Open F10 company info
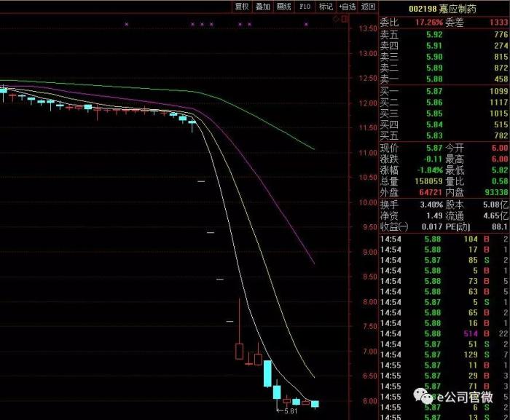Screen dimensions: 510x420 tap(305, 7)
